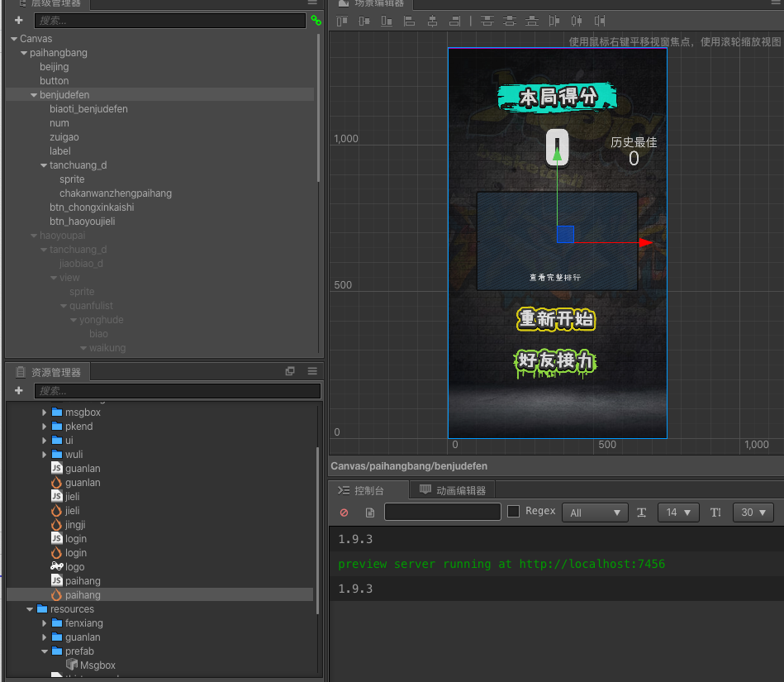The width and height of the screenshot is (784, 682).
Task: Click the Align Top toolbar icon
Action: [342, 21]
